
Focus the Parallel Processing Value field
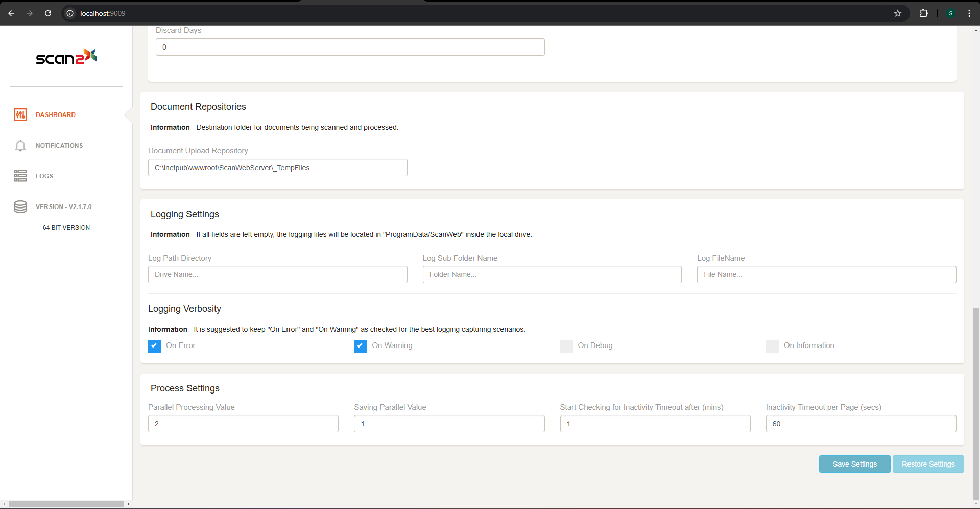click(243, 424)
